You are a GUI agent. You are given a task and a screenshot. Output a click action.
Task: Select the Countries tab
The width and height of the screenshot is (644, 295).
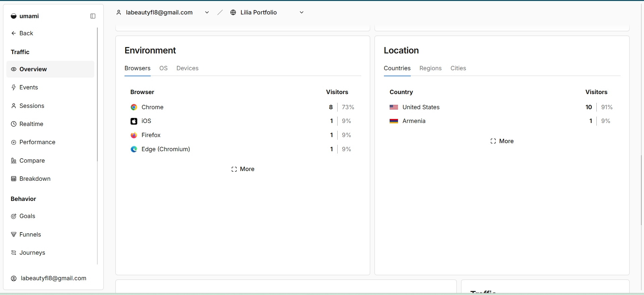tap(397, 68)
